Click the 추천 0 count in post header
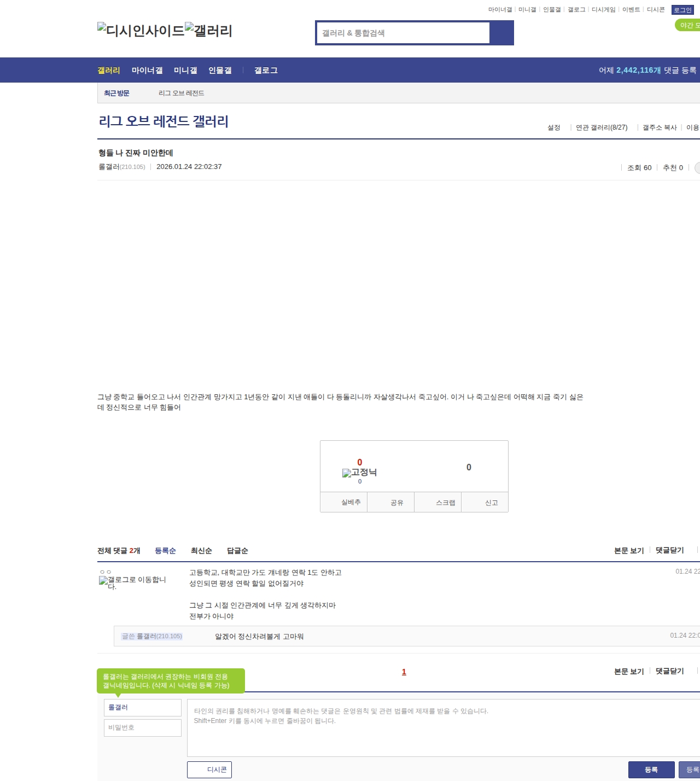Screen dimensions: 700x781 click(673, 168)
